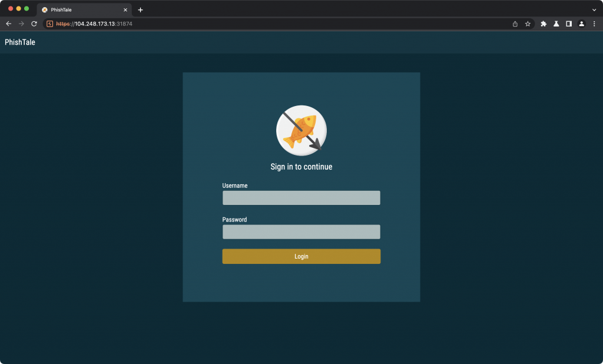Open a new tab with plus button
Viewport: 603px width, 364px height.
[140, 10]
